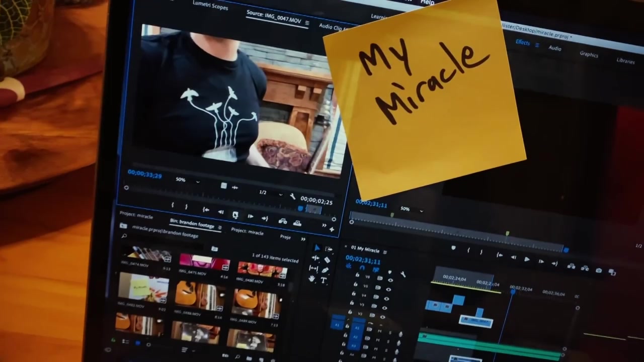Select the Ripple Edit tool

pos(315,257)
